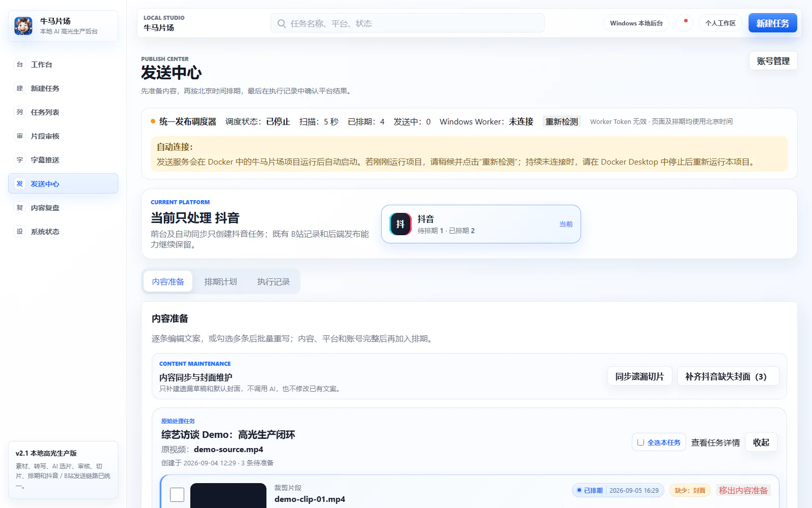This screenshot has height=508, width=812.
Task: Click the demo-clip-01 video thumbnail
Action: (x=228, y=496)
